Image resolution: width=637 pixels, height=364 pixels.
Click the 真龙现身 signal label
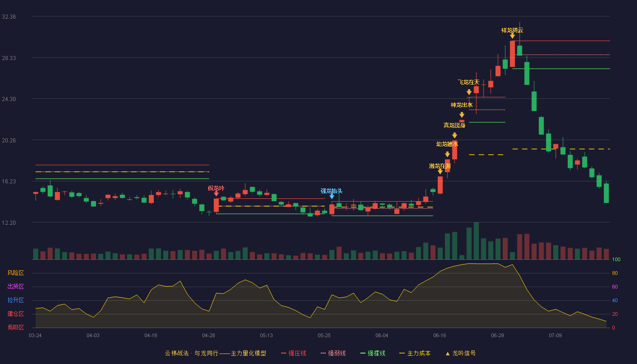point(455,126)
